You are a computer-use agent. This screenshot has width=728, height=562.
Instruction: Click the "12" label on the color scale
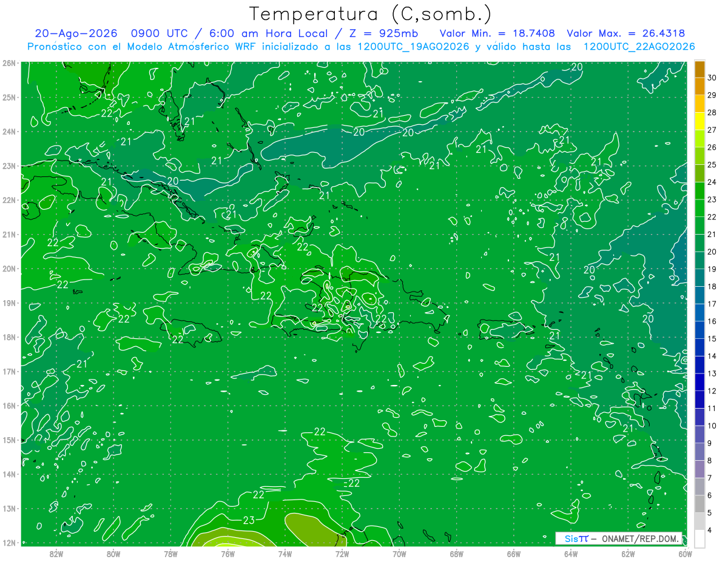pos(712,391)
